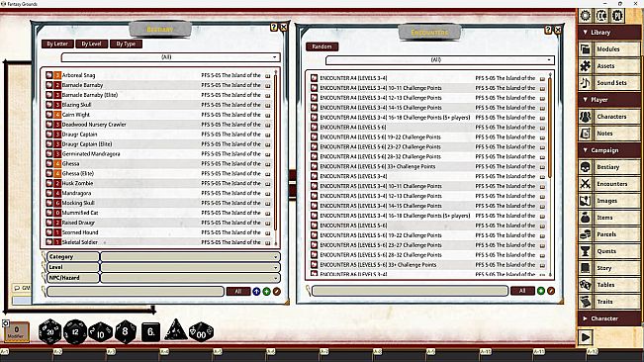Click green add button in Bestiary
Image resolution: width=644 pixels, height=362 pixels.
(x=266, y=292)
